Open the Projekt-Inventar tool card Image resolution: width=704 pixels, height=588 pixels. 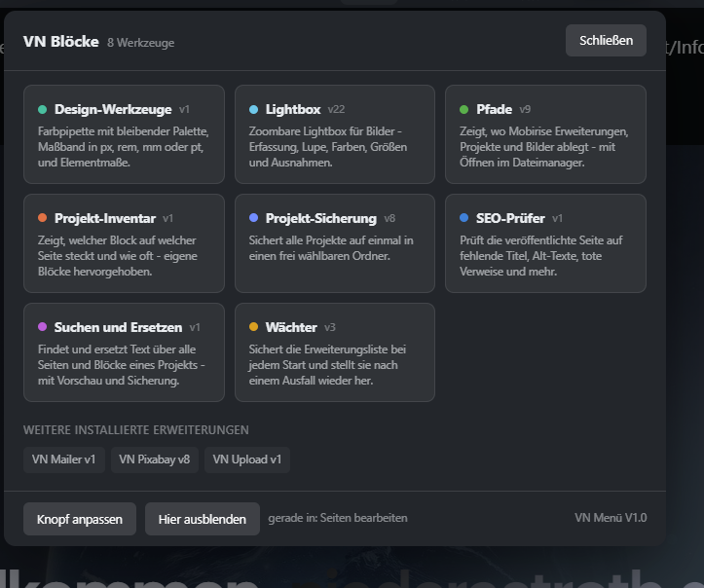124,243
